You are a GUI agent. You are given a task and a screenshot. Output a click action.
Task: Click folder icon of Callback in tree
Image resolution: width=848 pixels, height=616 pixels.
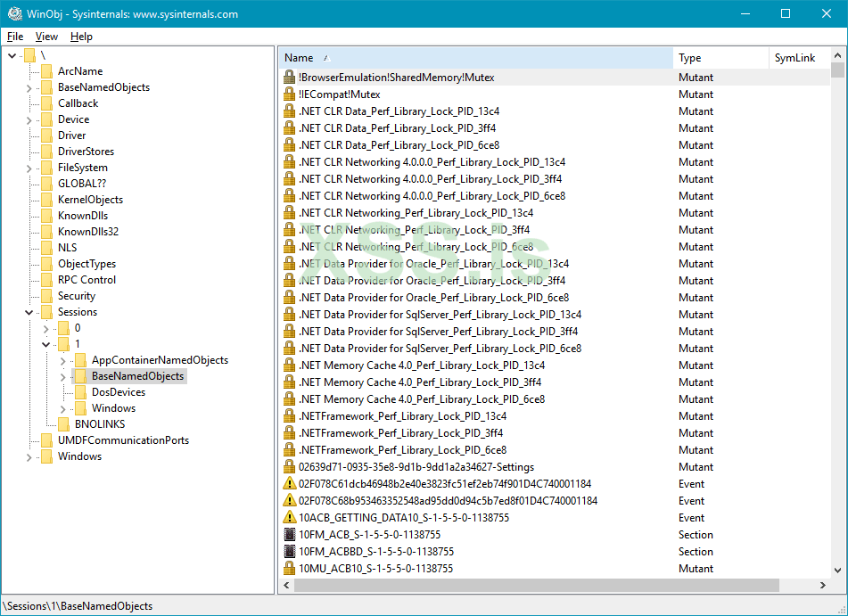click(x=47, y=103)
